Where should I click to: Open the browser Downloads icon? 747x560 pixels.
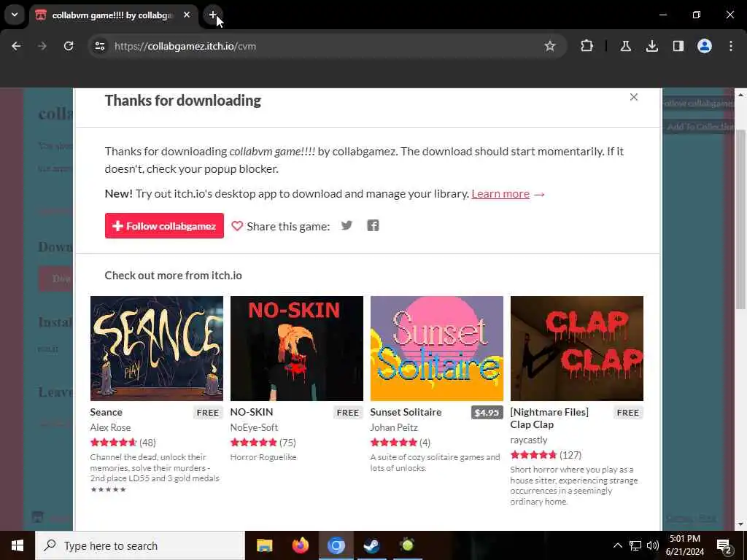click(x=651, y=46)
